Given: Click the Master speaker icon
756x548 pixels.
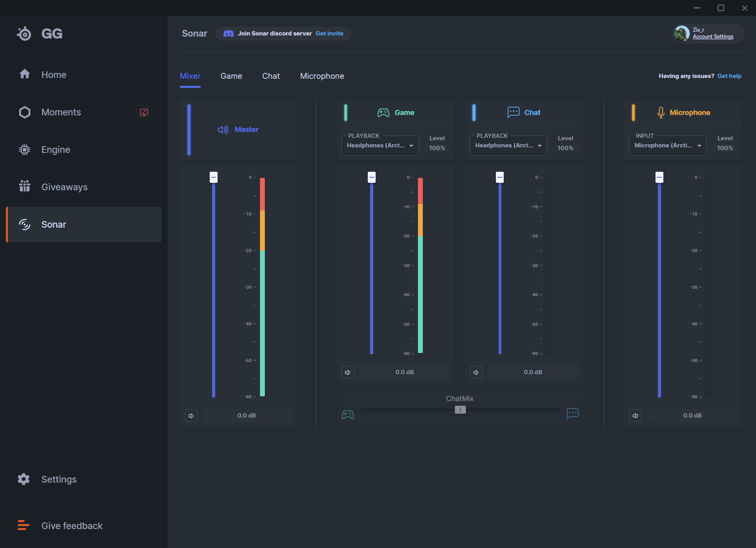Looking at the screenshot, I should pos(223,130).
